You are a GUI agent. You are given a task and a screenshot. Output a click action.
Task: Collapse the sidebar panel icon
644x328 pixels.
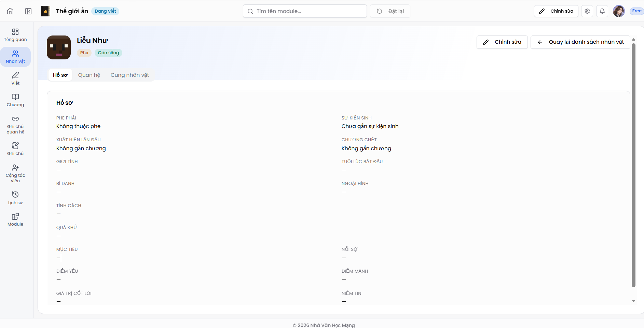(x=28, y=11)
